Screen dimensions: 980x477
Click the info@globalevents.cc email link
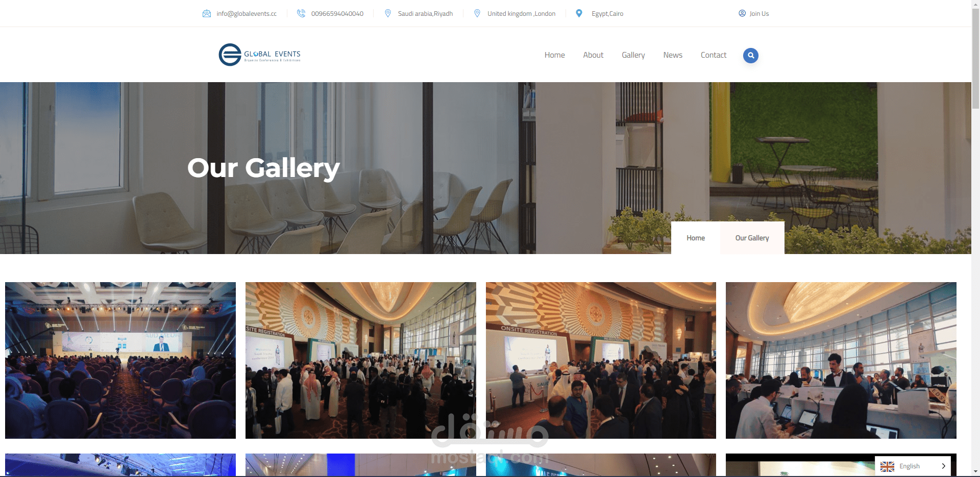pos(247,14)
